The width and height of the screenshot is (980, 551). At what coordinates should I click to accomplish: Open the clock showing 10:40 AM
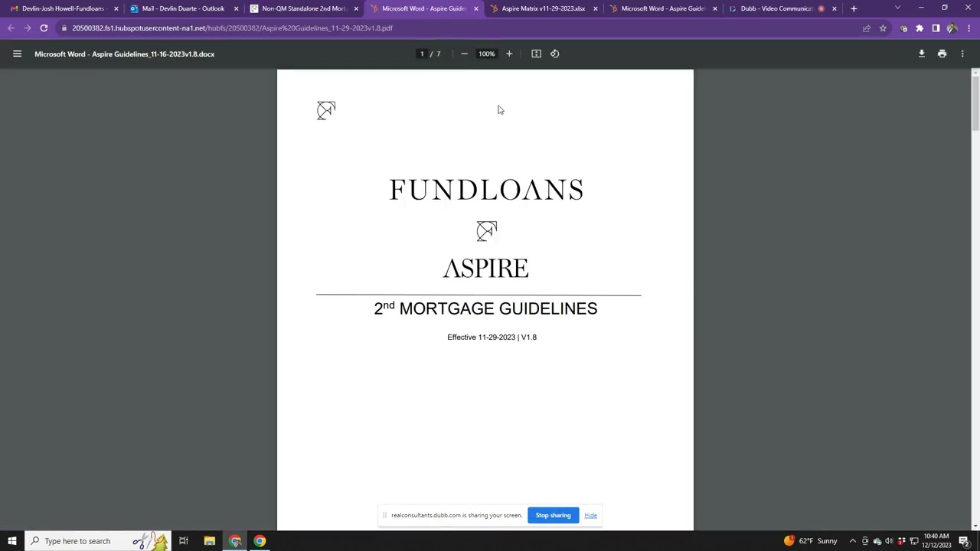pos(936,541)
